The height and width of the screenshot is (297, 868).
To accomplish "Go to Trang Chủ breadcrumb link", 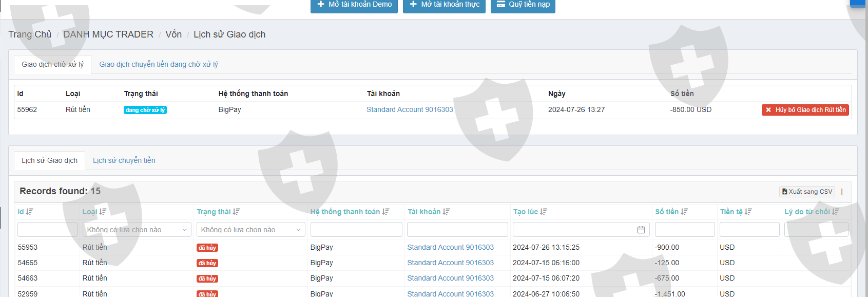I will [x=30, y=34].
